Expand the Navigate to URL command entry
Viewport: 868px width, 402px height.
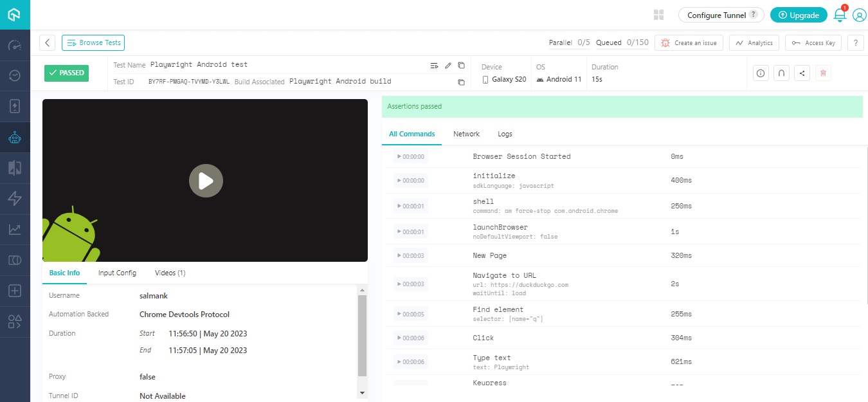tap(400, 284)
